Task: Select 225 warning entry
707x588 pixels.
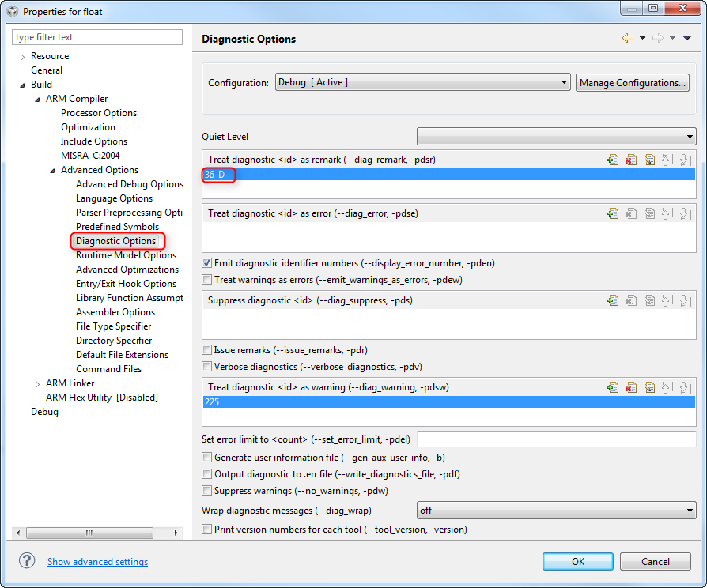Action: coord(448,402)
